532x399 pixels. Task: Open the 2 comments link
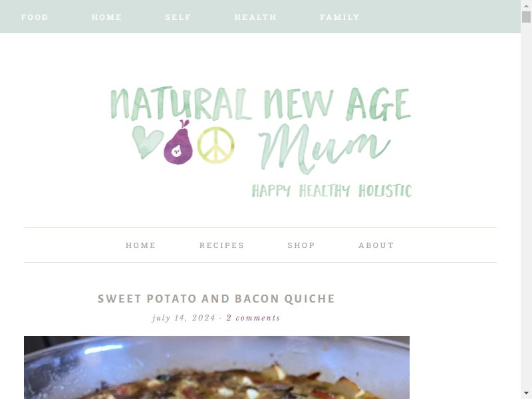[253, 318]
